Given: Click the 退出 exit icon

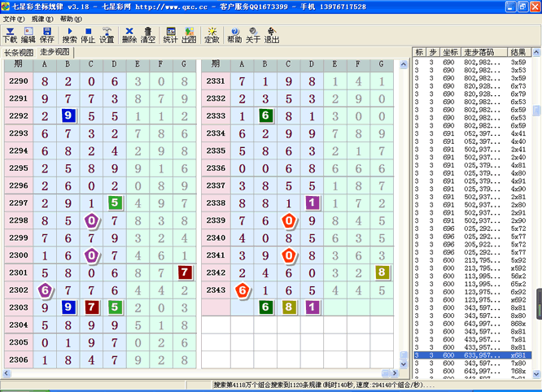Looking at the screenshot, I should click(272, 36).
